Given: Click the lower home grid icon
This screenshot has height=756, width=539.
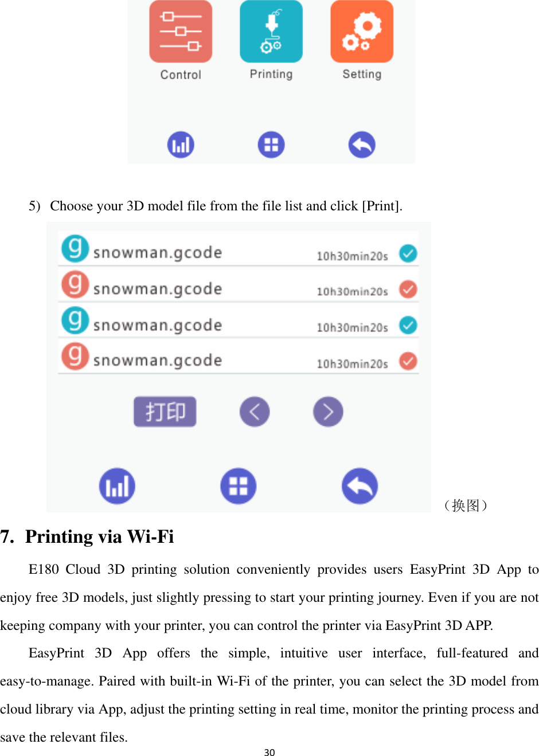Looking at the screenshot, I should (238, 486).
